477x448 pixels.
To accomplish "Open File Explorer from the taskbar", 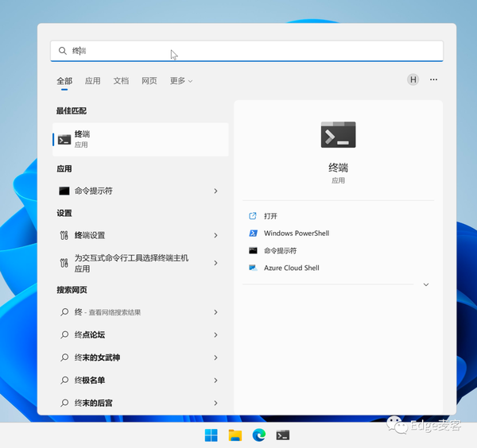I will [235, 435].
